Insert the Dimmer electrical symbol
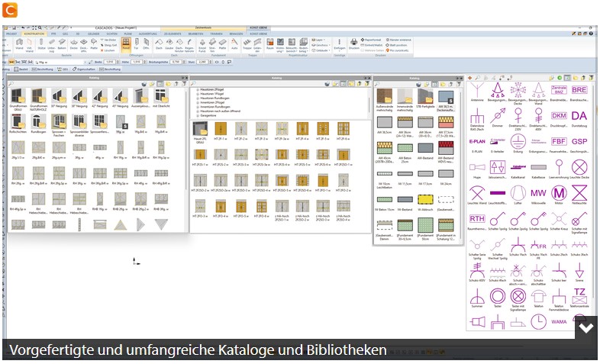Image resolution: width=600 pixels, height=364 pixels. click(498, 118)
